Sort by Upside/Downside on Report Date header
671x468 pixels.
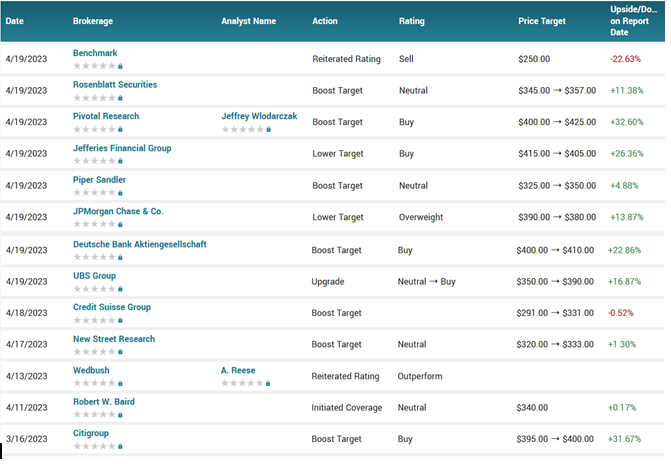pyautogui.click(x=633, y=21)
